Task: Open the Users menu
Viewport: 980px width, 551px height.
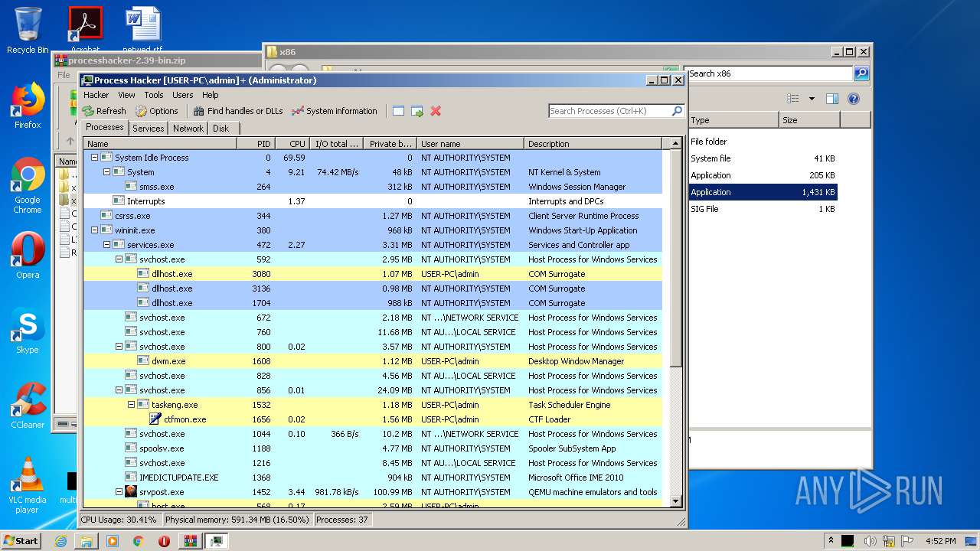Action: point(182,95)
